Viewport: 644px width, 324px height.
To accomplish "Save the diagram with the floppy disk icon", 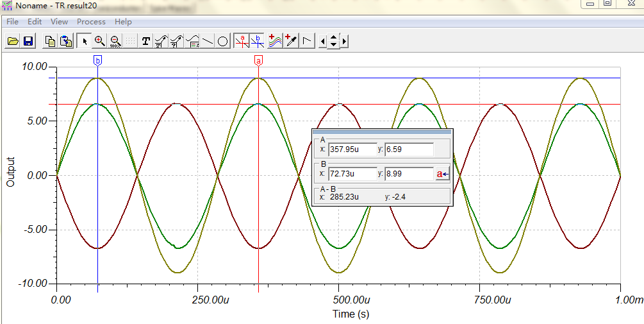I will pyautogui.click(x=28, y=42).
